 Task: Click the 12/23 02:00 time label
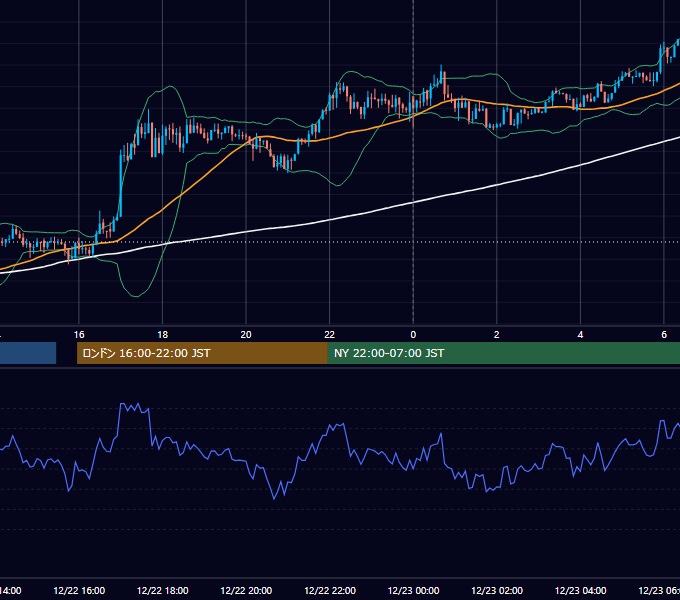coord(497,590)
